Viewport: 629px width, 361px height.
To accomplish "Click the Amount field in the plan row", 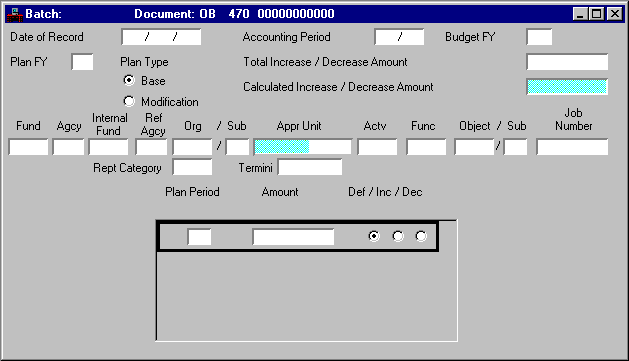I will [293, 237].
